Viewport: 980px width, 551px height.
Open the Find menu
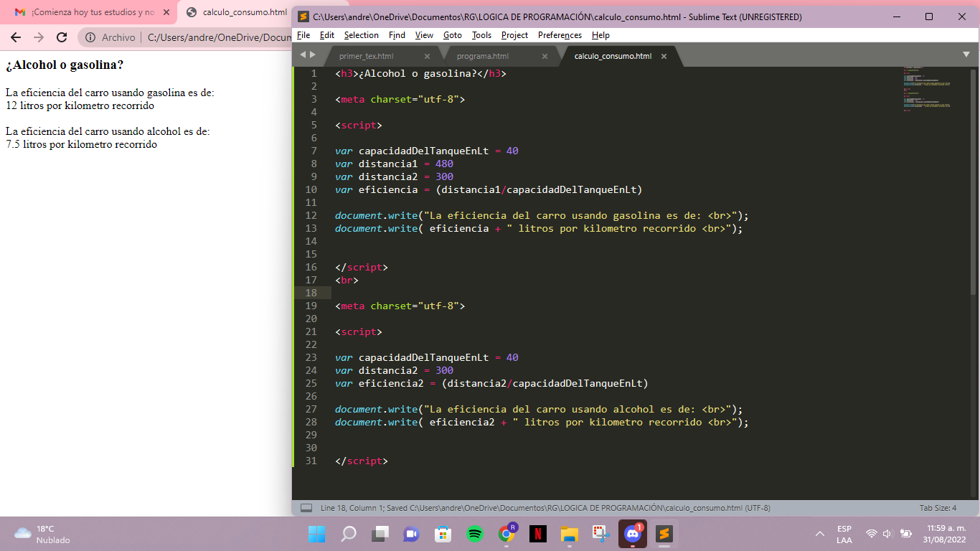point(397,34)
